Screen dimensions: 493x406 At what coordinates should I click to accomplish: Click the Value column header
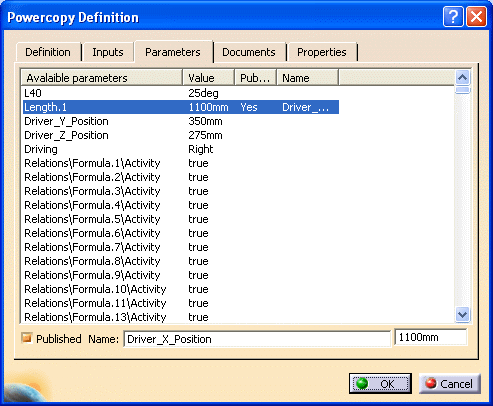coord(209,78)
